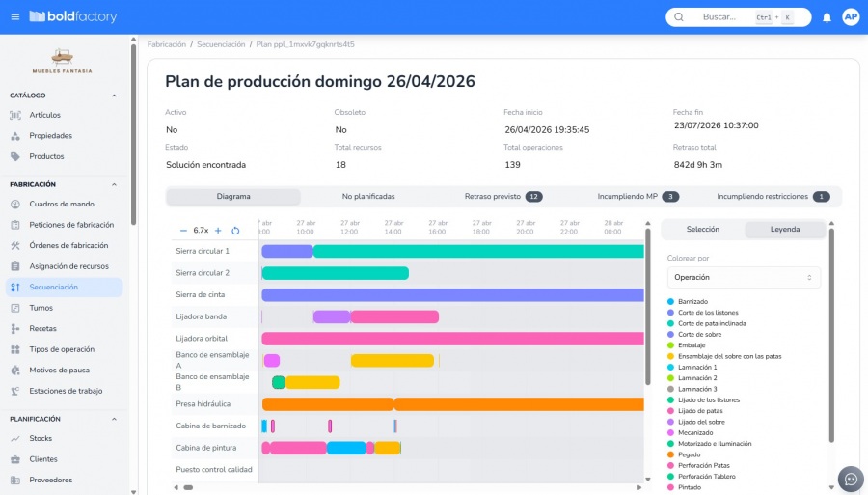This screenshot has width=868, height=495.
Task: Select the pink bar on Lijadora orbital
Action: pyautogui.click(x=453, y=339)
